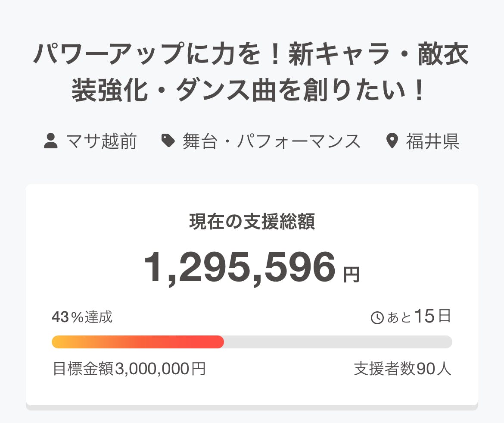
Task: Open the 舞台・パフォーマンス category link
Action: (271, 141)
